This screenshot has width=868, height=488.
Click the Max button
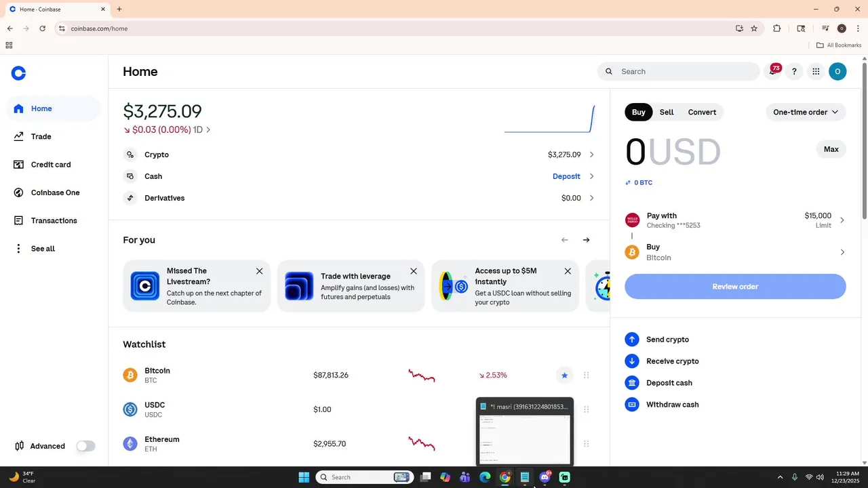point(831,149)
